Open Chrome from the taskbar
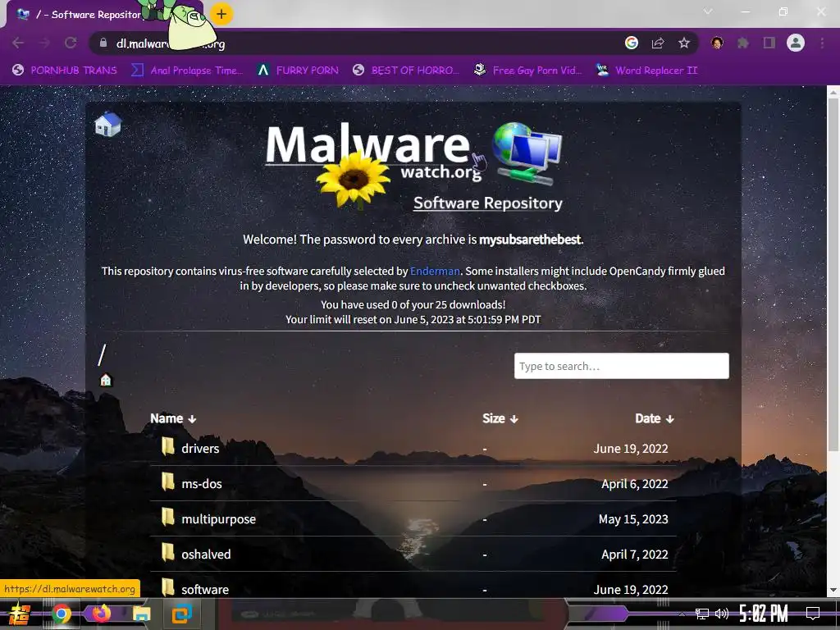 click(x=62, y=614)
